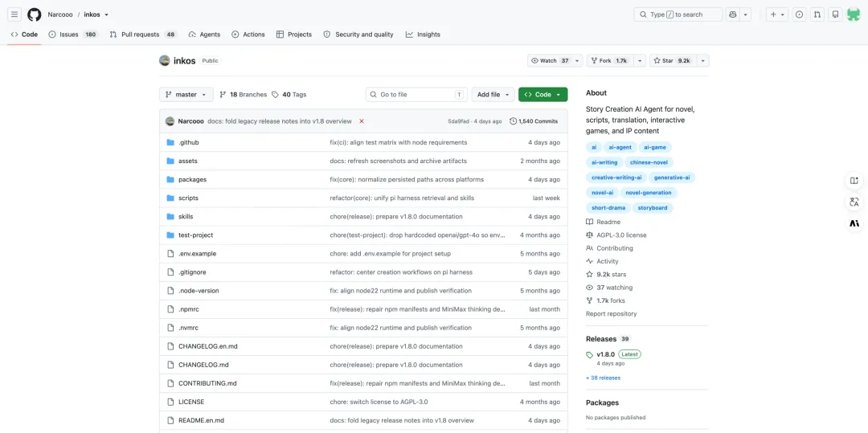Click the AI extension icon on right edge

coord(854,223)
